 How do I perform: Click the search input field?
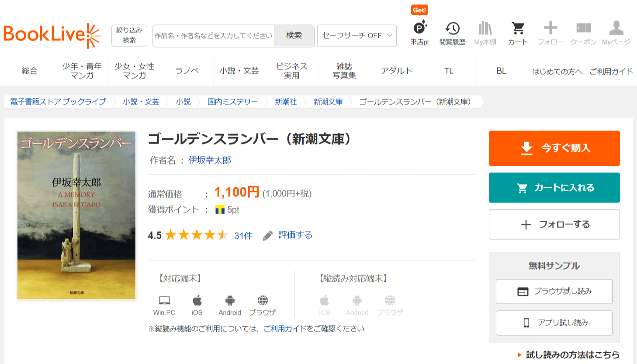coord(213,36)
